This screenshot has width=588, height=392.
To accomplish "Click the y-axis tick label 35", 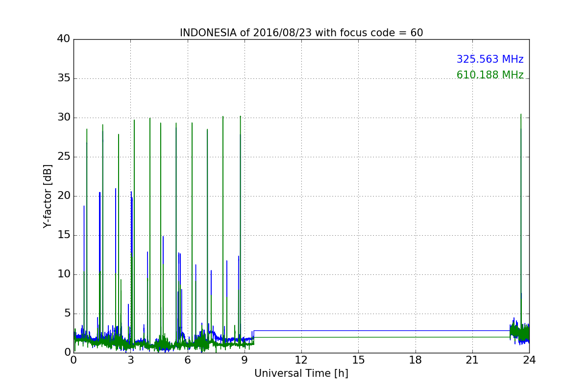I will [x=63, y=78].
